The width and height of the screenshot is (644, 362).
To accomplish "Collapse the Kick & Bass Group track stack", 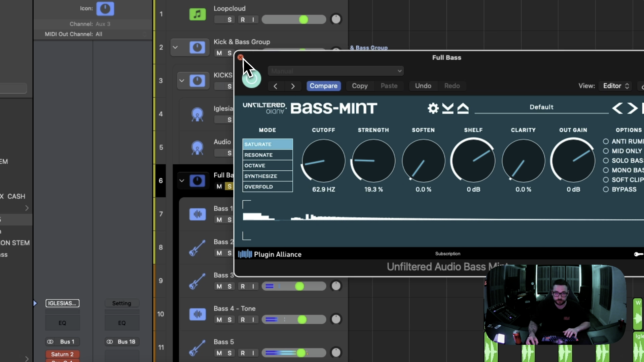I will coord(175,47).
